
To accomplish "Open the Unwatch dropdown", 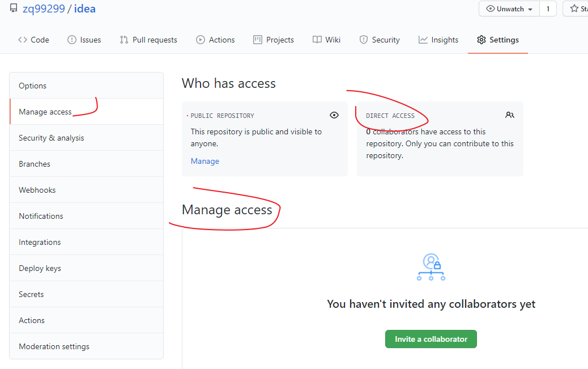I will pos(509,9).
